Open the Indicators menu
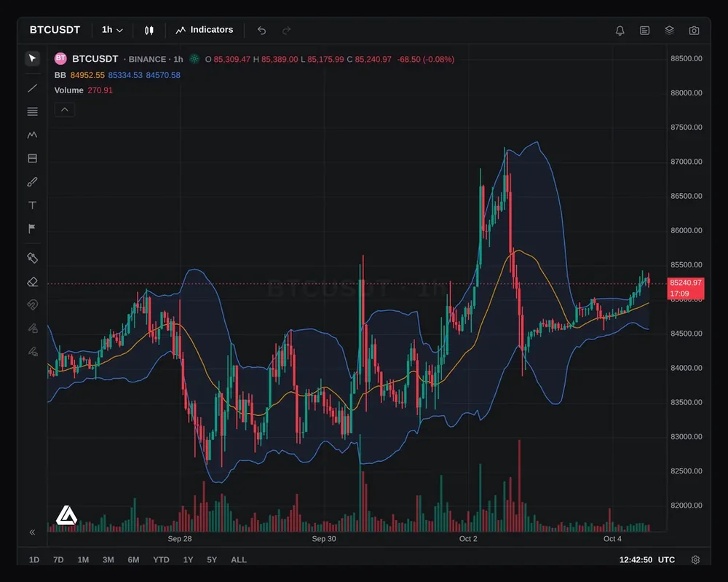728x582 pixels. tap(205, 30)
